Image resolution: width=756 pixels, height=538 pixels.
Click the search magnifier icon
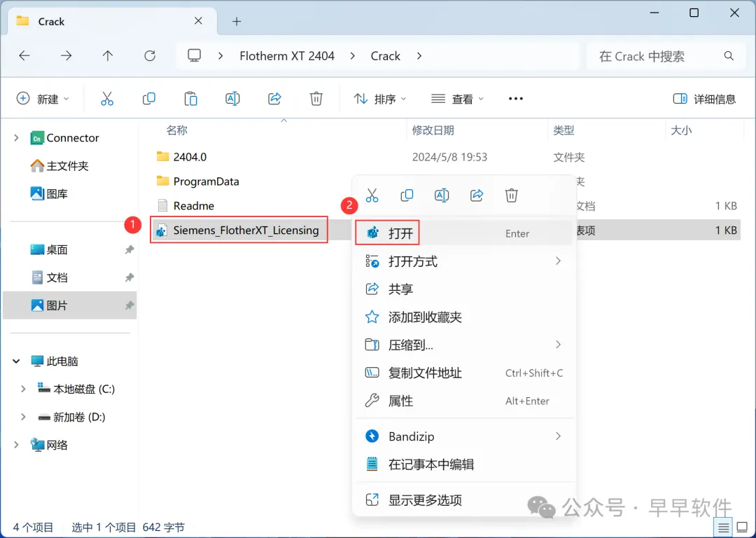[x=729, y=56]
